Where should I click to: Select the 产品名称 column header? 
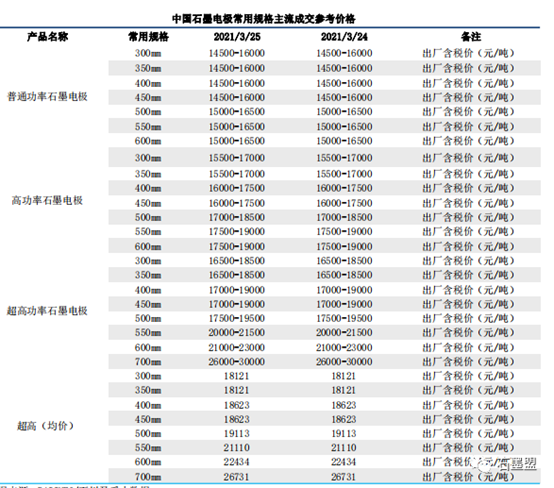tap(47, 37)
